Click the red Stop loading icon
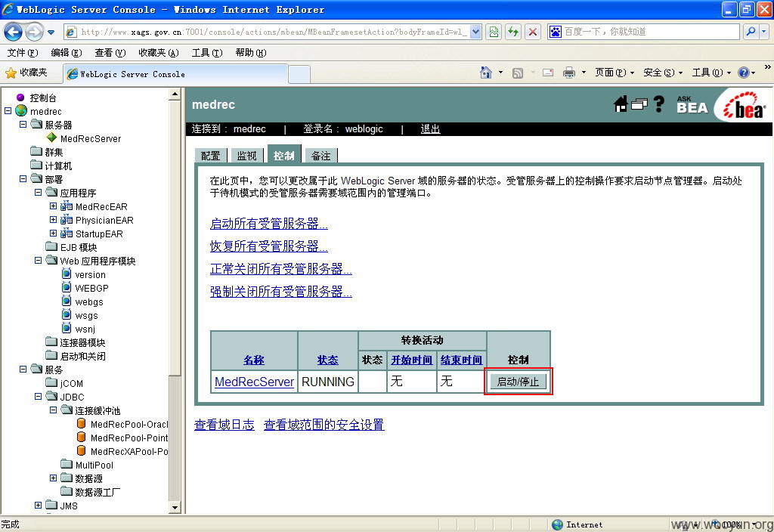 [x=533, y=32]
